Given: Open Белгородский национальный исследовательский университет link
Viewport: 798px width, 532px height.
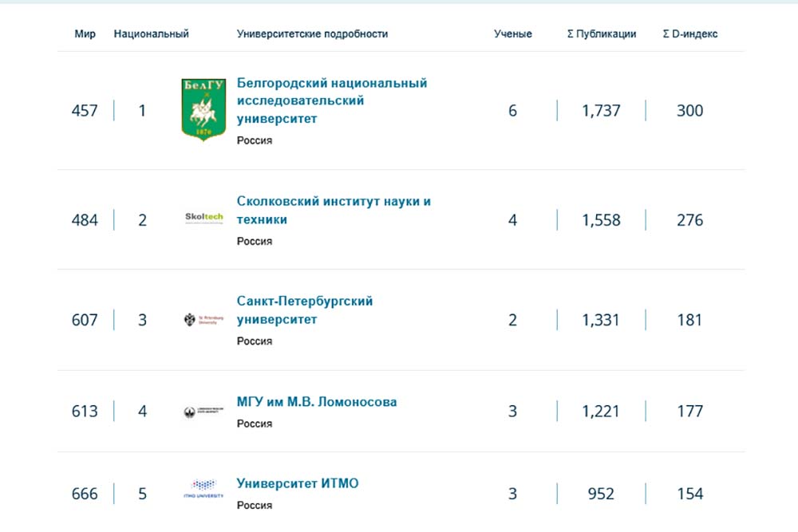Looking at the screenshot, I should click(x=332, y=100).
